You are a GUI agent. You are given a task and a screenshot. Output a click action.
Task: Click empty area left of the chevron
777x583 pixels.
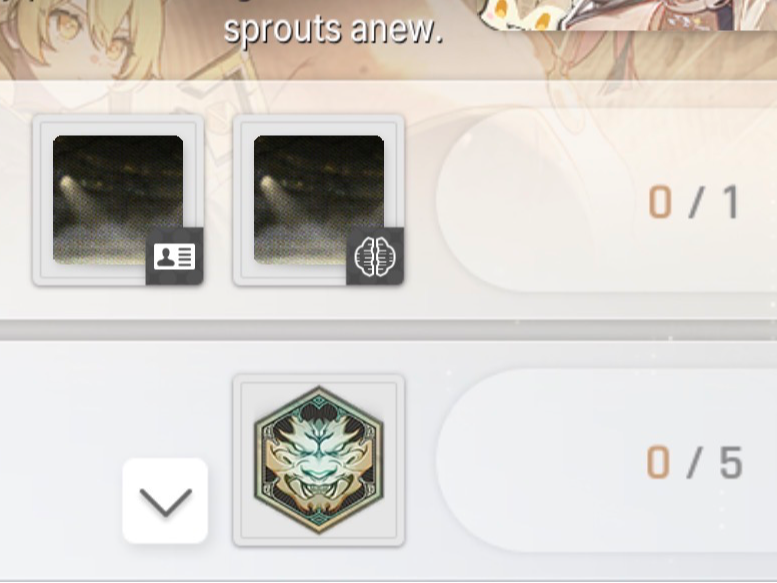pos(59,500)
